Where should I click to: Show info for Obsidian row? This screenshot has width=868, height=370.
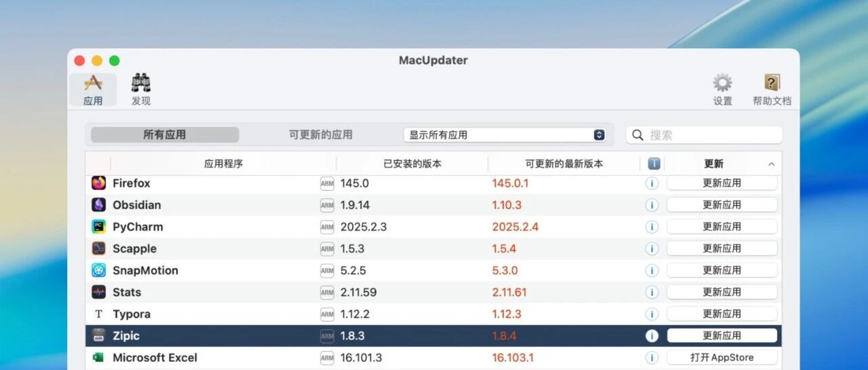click(x=652, y=205)
